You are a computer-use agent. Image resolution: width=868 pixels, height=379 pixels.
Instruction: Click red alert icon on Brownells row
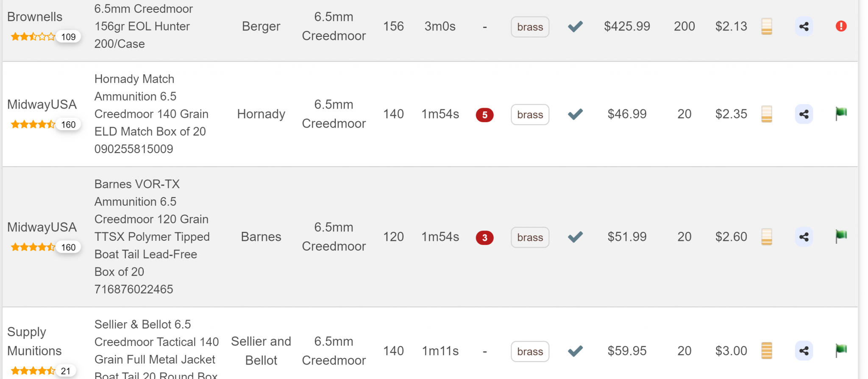tap(841, 26)
